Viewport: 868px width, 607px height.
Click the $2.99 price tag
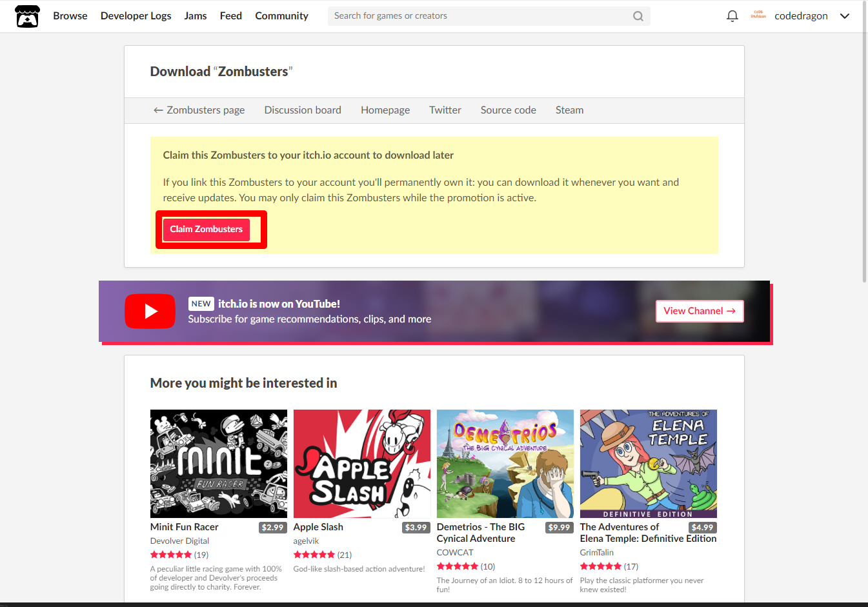(272, 528)
